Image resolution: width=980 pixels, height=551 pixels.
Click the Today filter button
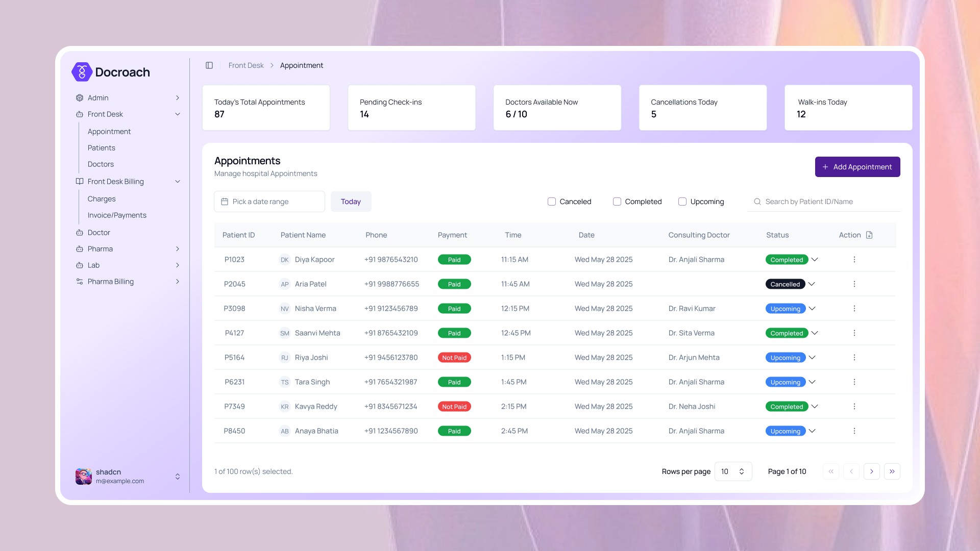click(351, 202)
